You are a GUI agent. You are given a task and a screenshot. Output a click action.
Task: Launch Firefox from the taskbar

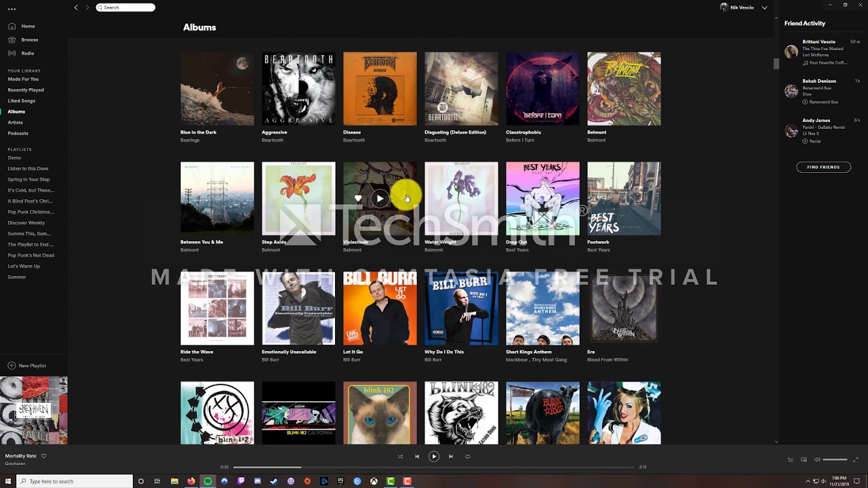point(191,481)
